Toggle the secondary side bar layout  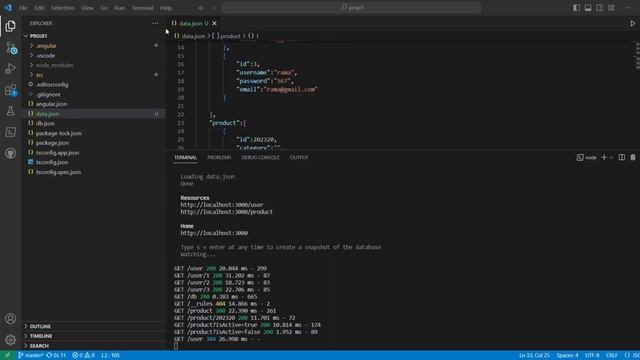[599, 8]
